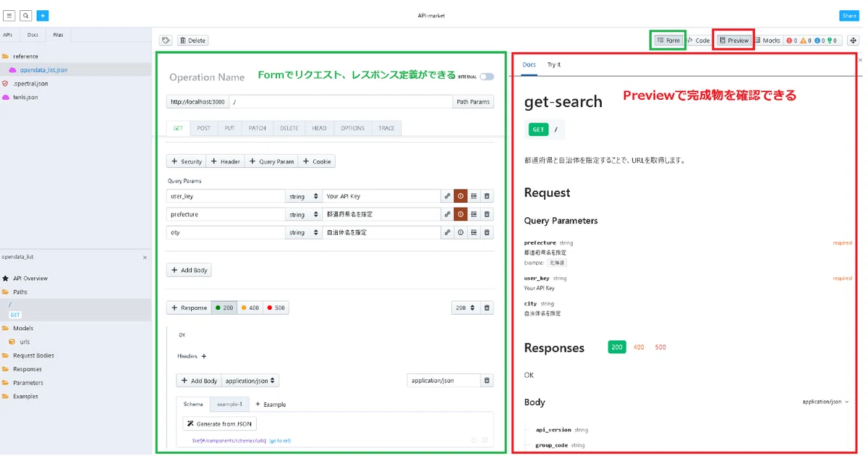
Task: Select the 200 response status button
Action: coord(224,308)
